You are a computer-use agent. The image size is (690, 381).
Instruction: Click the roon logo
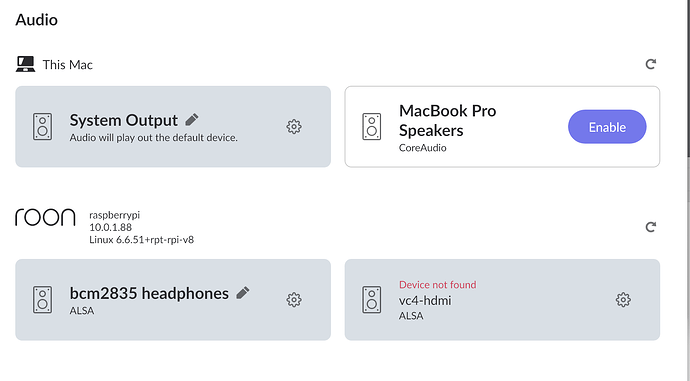tap(45, 217)
